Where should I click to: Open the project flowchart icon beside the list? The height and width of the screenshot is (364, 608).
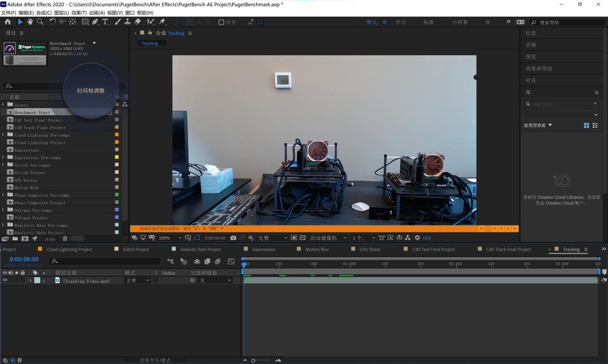pyautogui.click(x=125, y=104)
